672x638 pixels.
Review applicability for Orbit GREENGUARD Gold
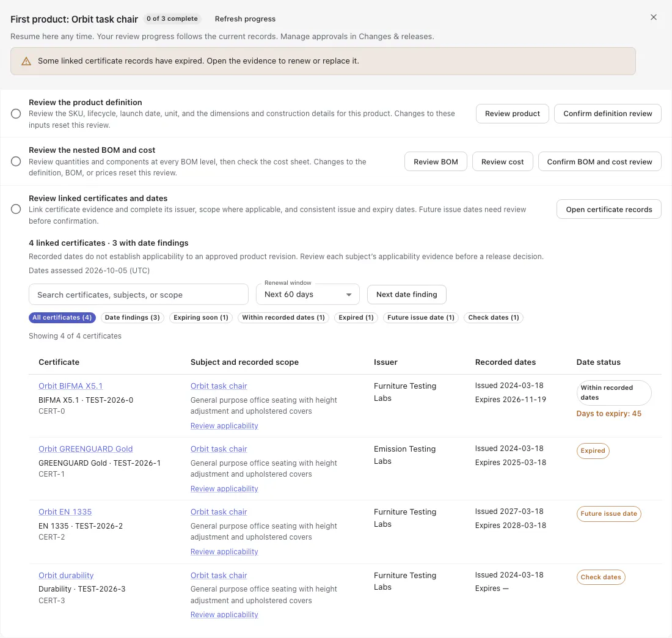click(224, 489)
